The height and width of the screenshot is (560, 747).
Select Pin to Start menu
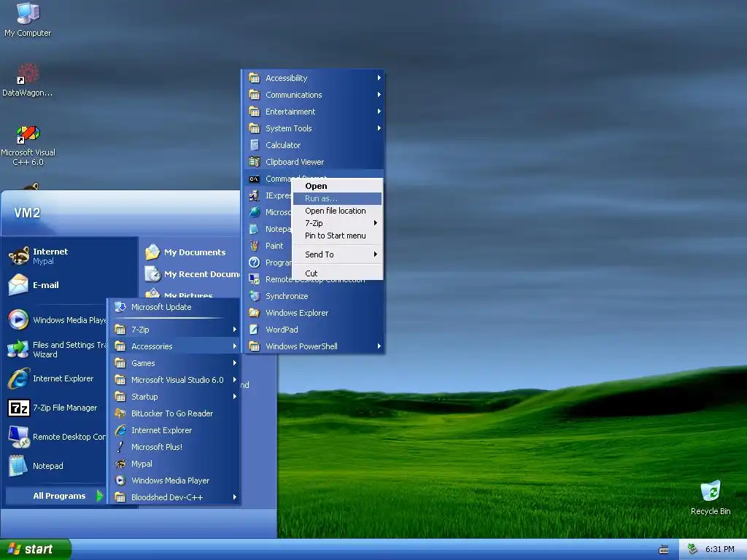(x=337, y=236)
